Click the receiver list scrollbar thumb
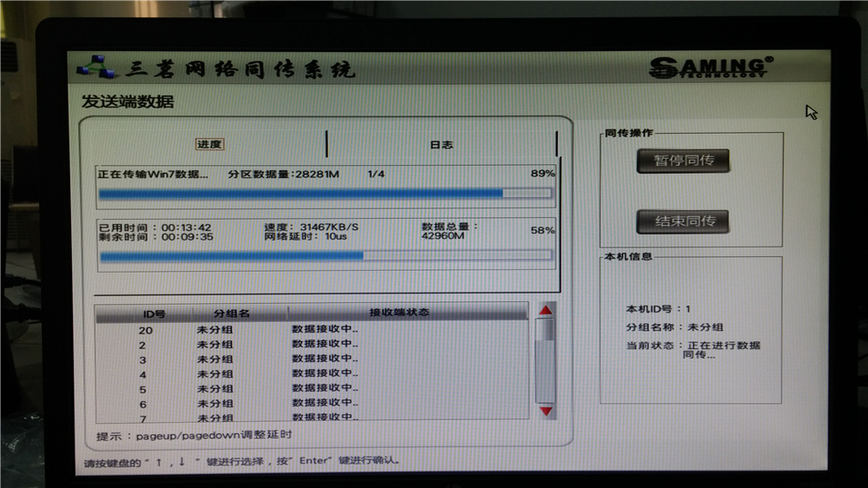 pyautogui.click(x=545, y=331)
